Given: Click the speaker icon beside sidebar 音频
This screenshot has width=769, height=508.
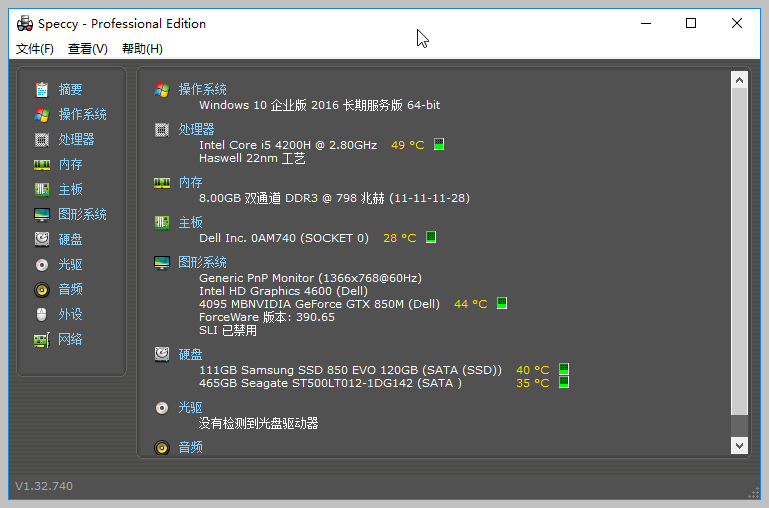Looking at the screenshot, I should (x=42, y=290).
